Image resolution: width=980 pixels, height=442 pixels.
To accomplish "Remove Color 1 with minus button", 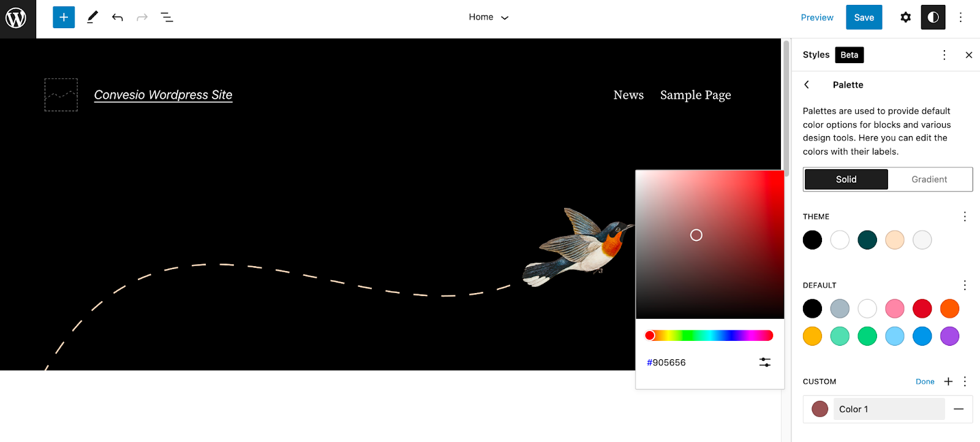I will coord(959,409).
